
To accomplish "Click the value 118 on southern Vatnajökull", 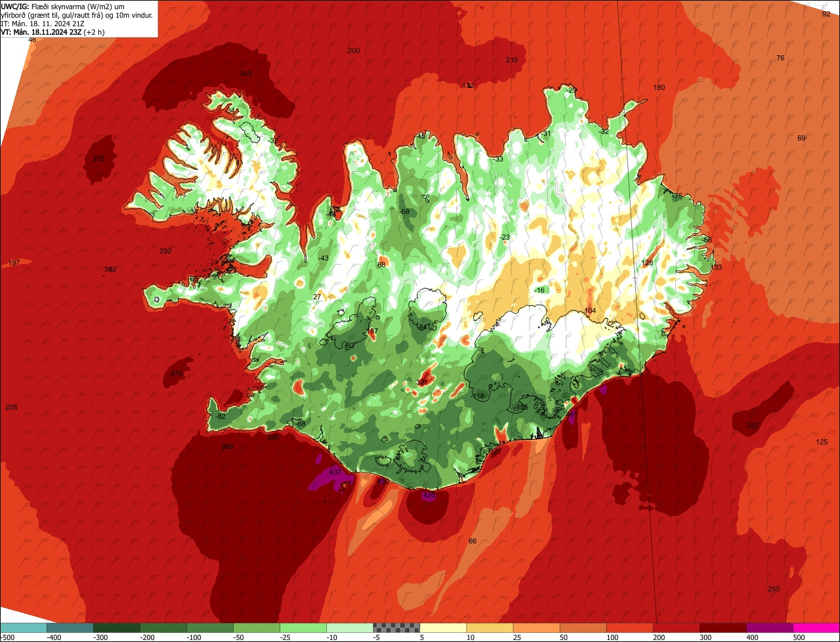I will (478, 396).
